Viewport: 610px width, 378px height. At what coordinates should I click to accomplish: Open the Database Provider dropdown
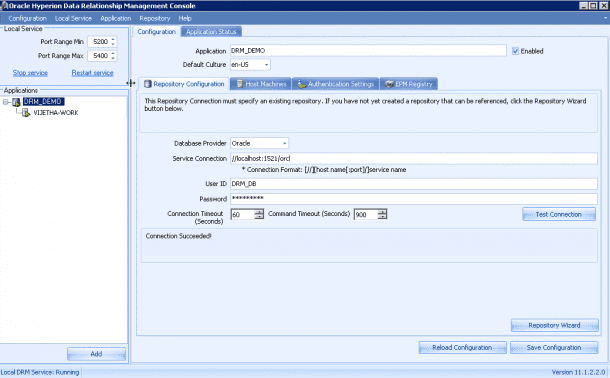pyautogui.click(x=285, y=144)
